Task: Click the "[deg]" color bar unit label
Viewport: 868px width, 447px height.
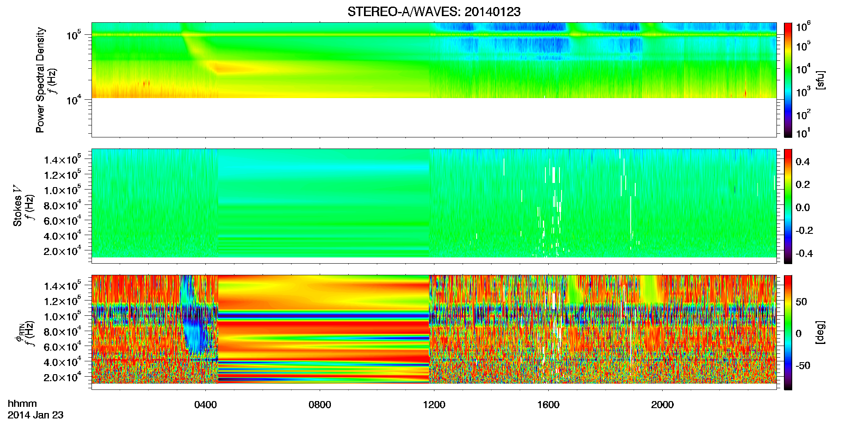Action: 820,332
